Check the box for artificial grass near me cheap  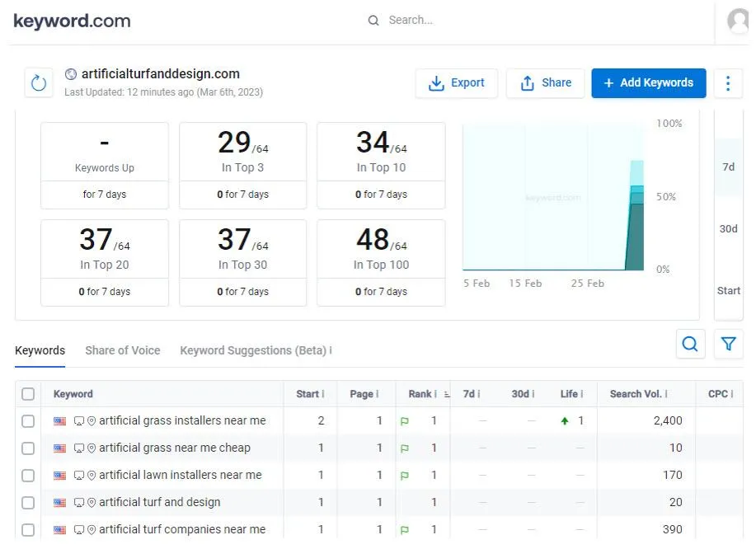click(x=28, y=448)
